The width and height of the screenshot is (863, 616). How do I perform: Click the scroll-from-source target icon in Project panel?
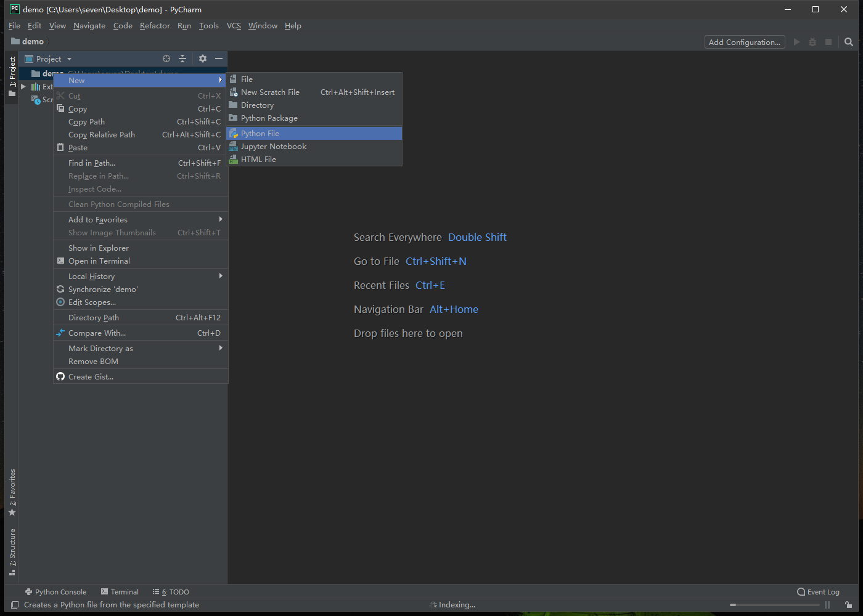(166, 59)
